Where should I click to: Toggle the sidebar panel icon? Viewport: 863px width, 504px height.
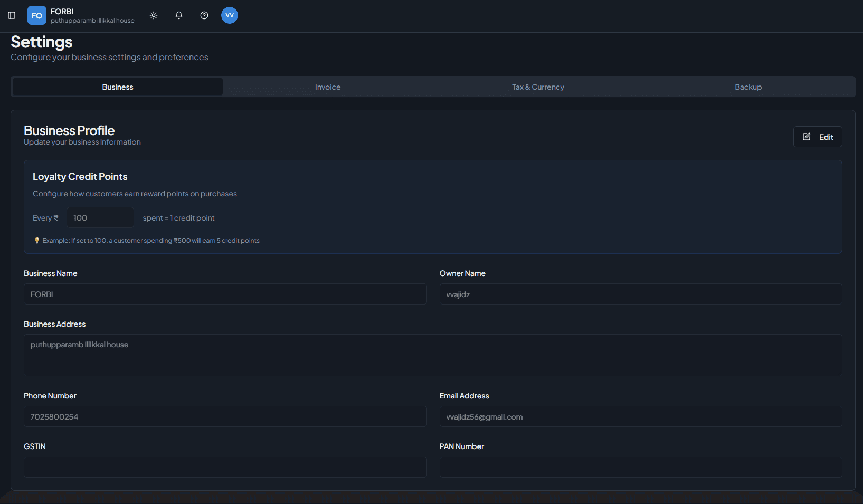pos(12,15)
